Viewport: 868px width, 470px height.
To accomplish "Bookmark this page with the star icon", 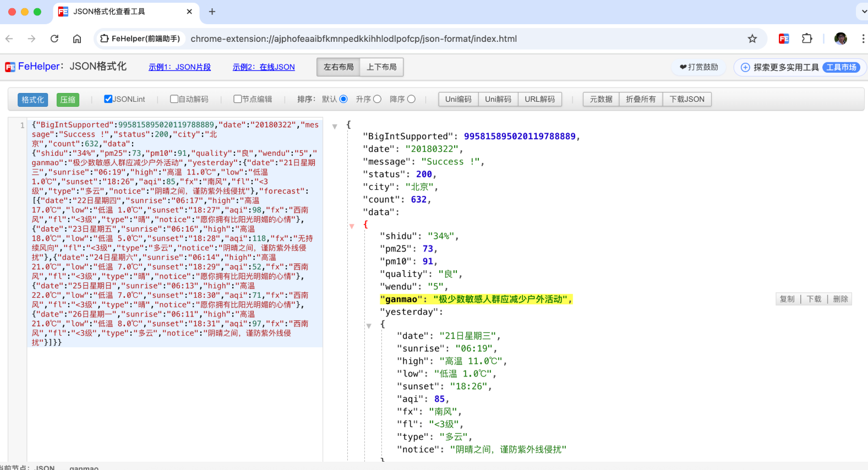I will tap(752, 39).
